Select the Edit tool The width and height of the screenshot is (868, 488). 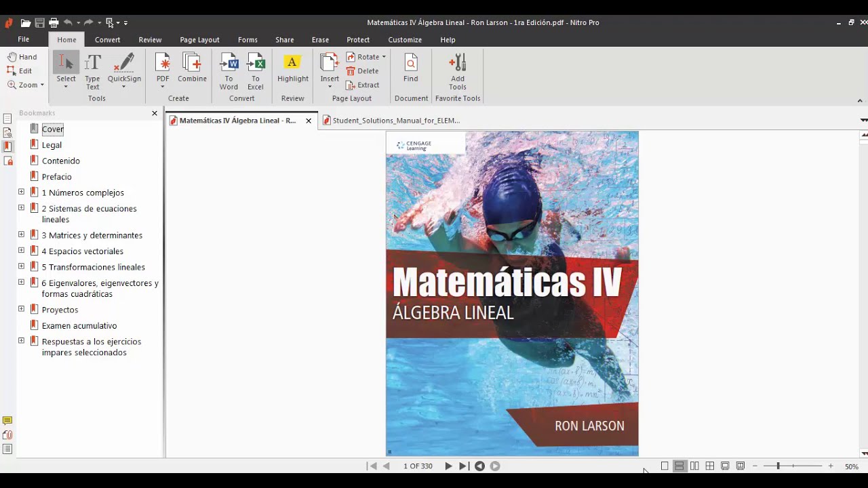pyautogui.click(x=20, y=70)
